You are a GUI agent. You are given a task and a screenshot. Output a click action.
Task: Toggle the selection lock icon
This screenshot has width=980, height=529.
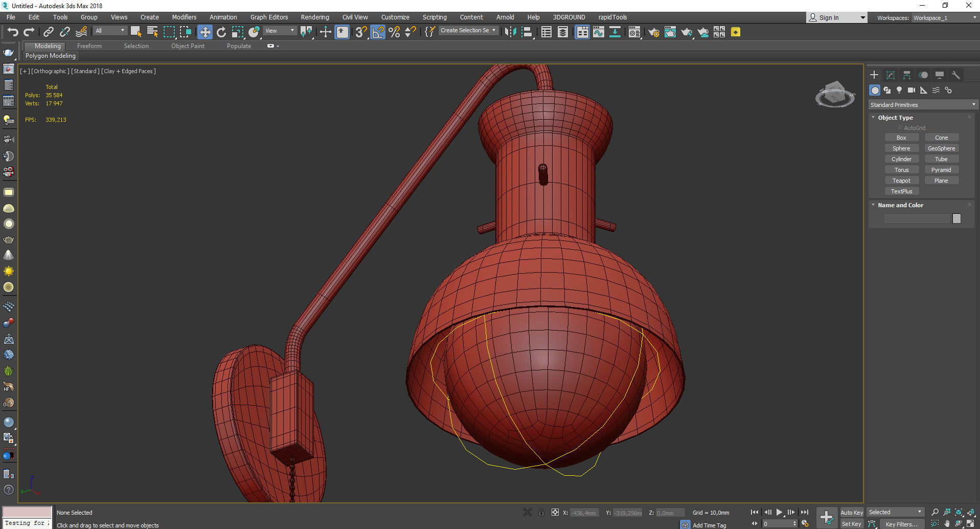[541, 512]
